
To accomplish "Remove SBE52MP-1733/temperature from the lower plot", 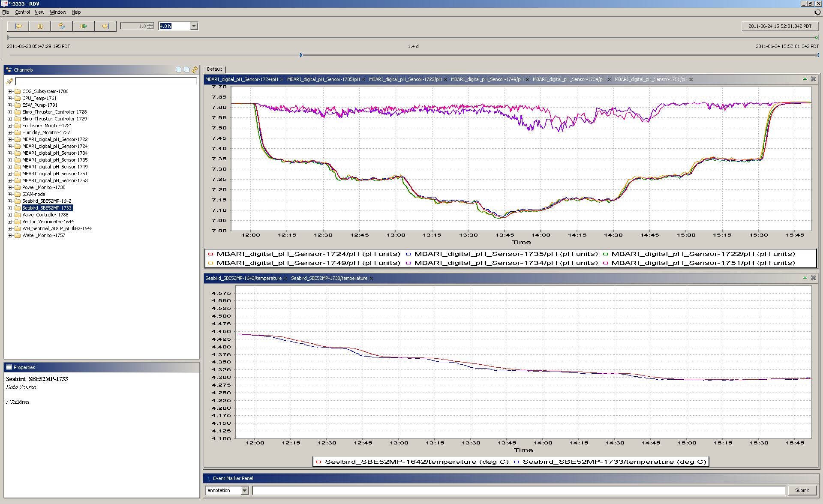I will tap(371, 279).
